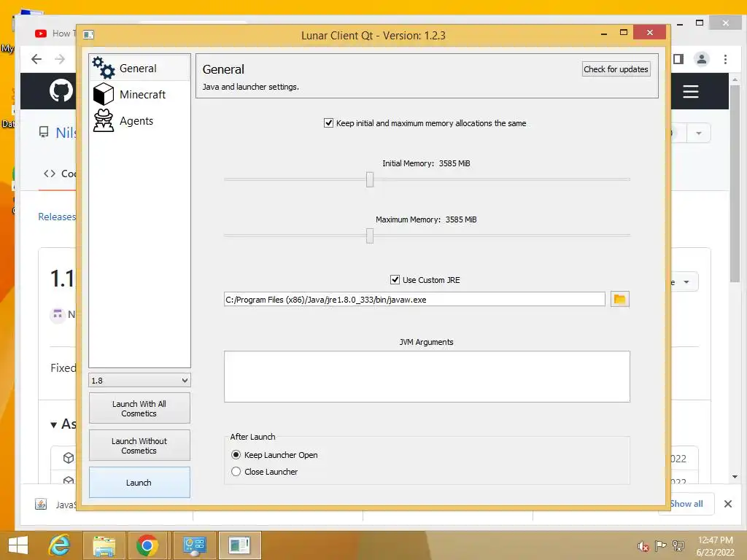Click into the JVM Arguments box
The height and width of the screenshot is (560, 747).
(427, 377)
